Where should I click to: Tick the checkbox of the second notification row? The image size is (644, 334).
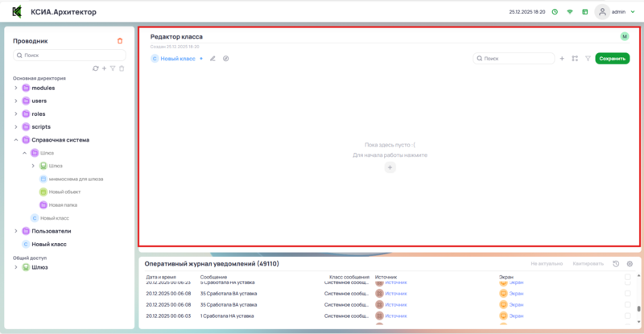[628, 294]
